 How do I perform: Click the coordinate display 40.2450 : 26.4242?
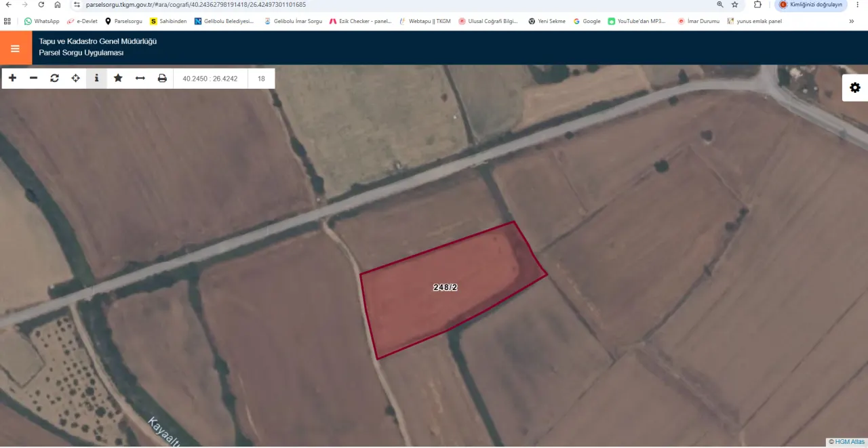[210, 79]
